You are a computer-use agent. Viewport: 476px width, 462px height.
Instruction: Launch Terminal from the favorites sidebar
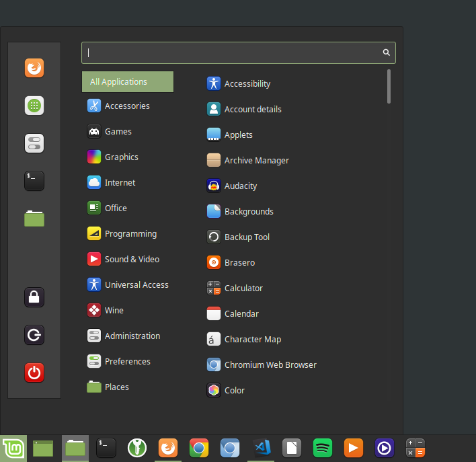(x=34, y=181)
